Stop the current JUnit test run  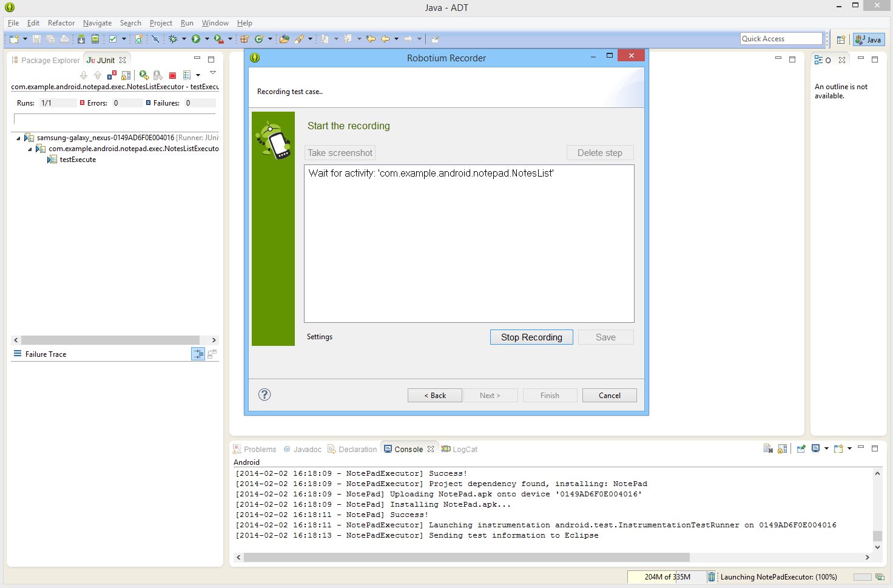tap(172, 75)
